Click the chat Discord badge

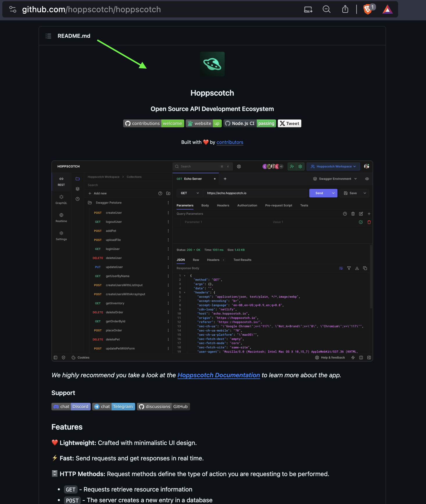(x=71, y=407)
